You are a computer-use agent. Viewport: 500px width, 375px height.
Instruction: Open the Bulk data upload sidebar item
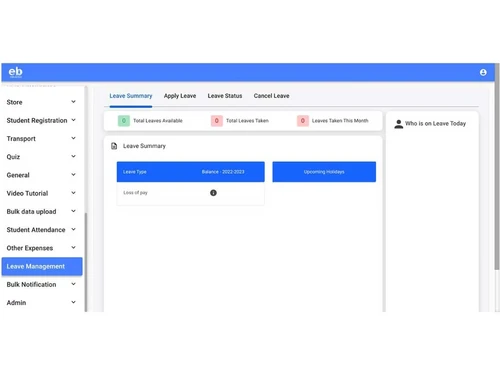coord(42,212)
